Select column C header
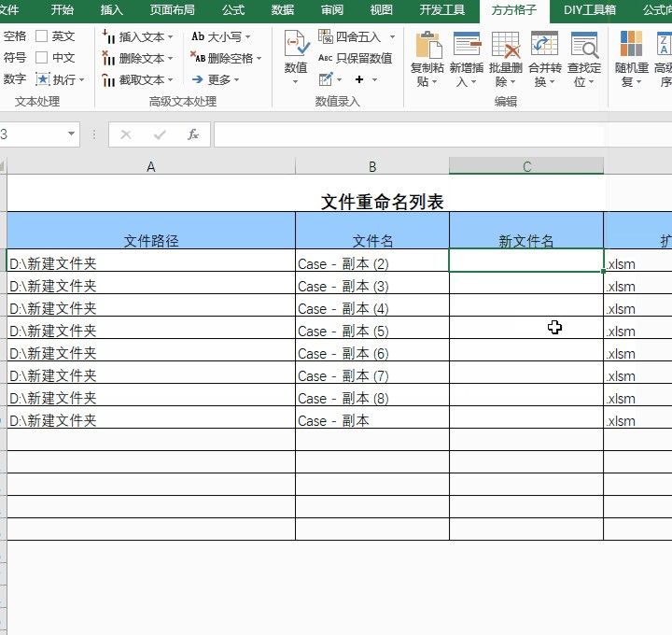 (526, 166)
